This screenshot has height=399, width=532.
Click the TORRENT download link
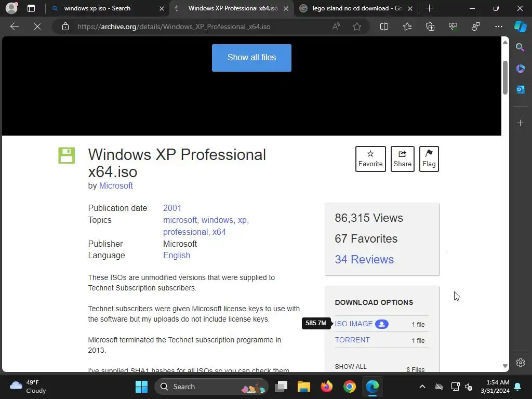coord(352,340)
